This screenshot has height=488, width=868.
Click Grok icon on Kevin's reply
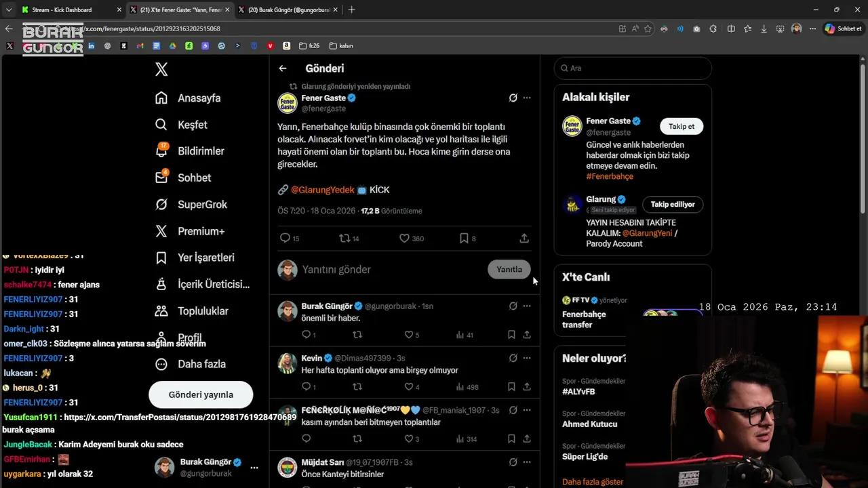513,358
